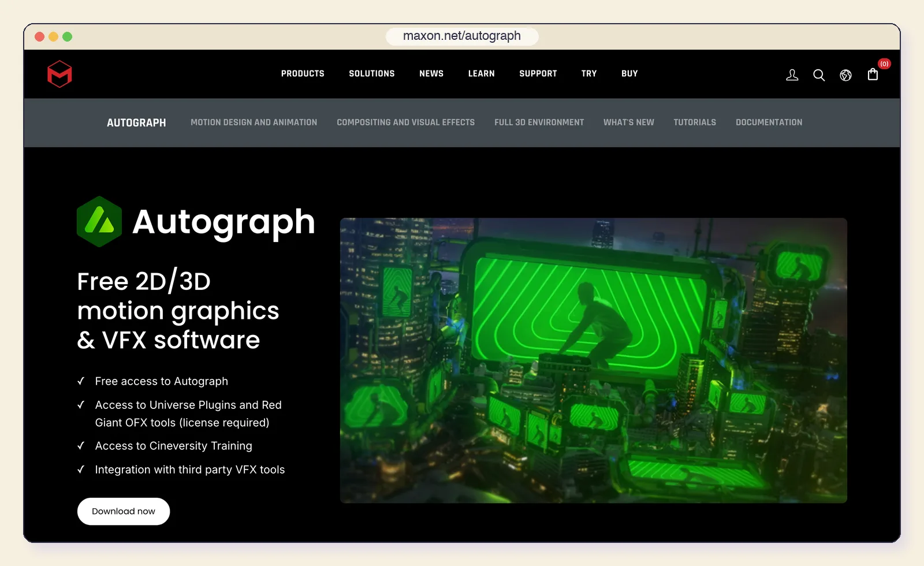Viewport: 924px width, 566px height.
Task: Click the Download now button
Action: coord(124,512)
